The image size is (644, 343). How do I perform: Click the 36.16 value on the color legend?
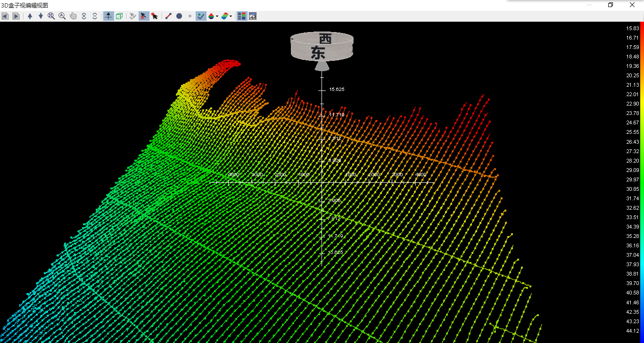click(x=632, y=245)
